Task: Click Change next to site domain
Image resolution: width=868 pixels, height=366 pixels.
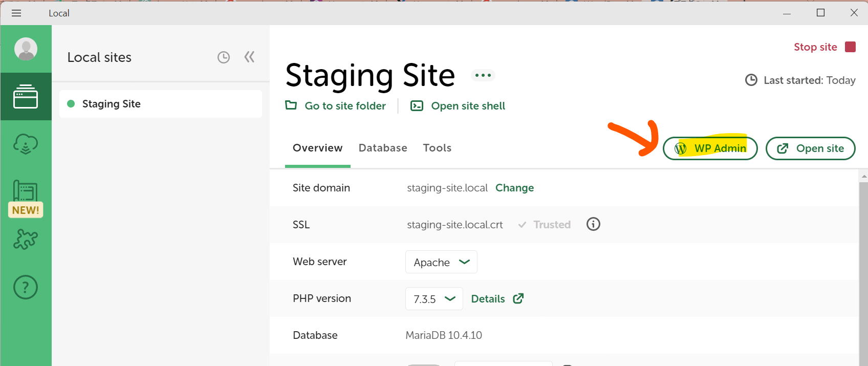Action: [514, 188]
